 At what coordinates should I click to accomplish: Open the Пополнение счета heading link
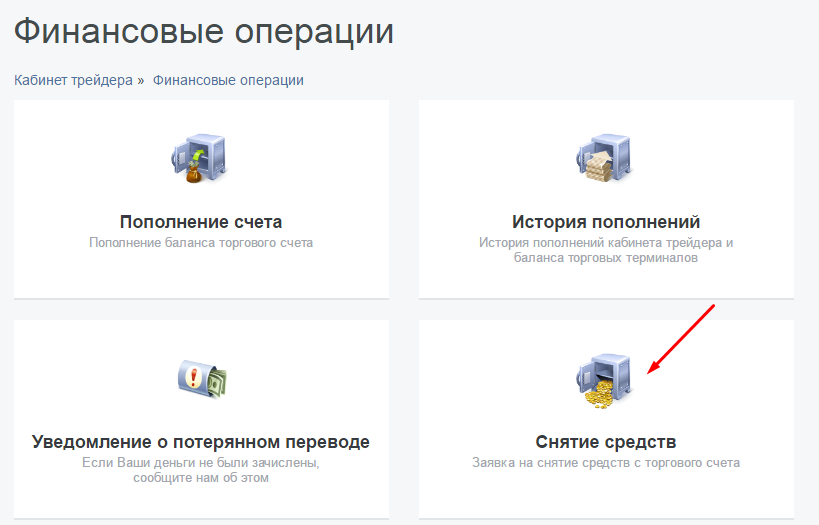201,222
